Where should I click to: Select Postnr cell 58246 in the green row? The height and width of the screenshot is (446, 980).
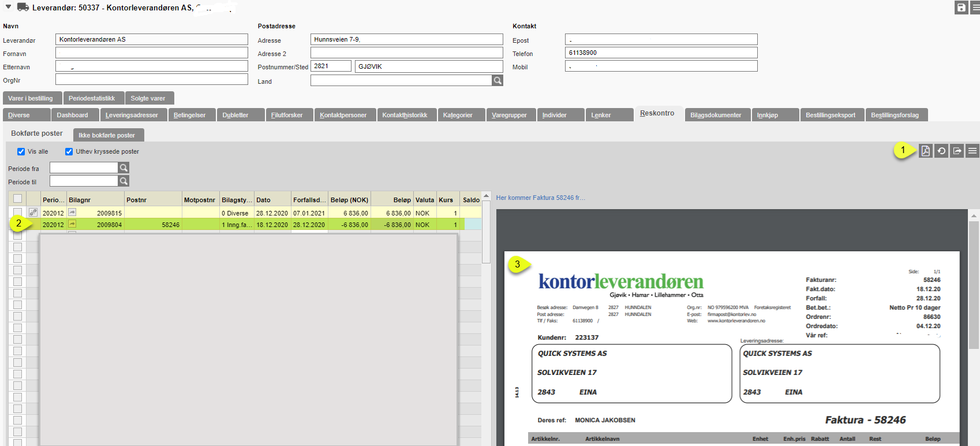click(154, 224)
